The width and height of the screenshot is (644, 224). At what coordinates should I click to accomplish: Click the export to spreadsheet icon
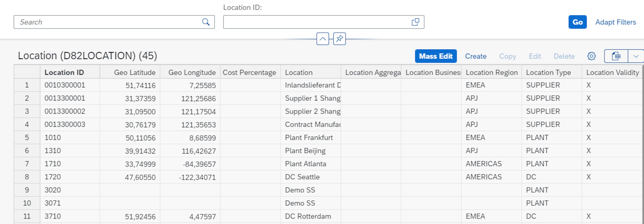click(x=616, y=56)
